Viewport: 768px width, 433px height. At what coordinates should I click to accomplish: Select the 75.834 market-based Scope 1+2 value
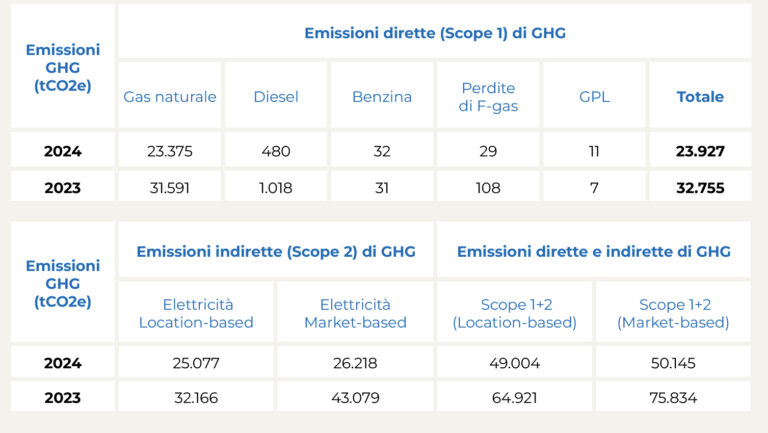pos(673,398)
